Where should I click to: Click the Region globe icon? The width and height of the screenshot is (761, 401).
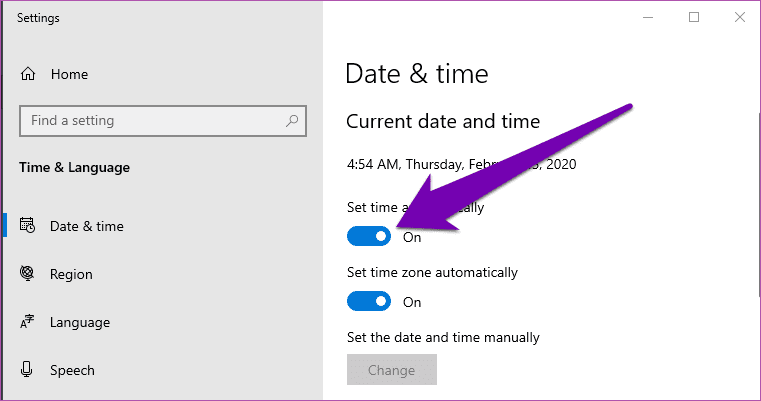coord(27,273)
